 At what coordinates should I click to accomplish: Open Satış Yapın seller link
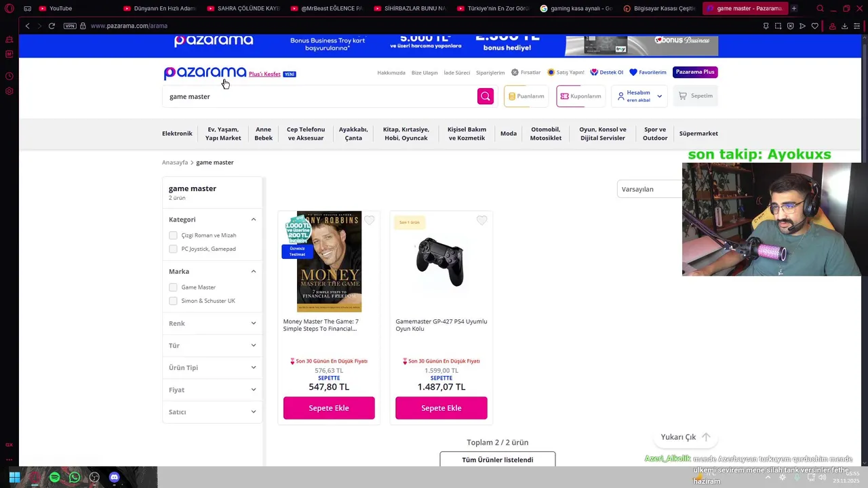[566, 73]
